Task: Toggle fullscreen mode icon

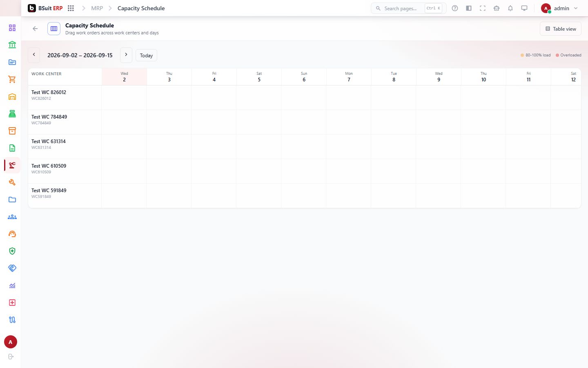Action: click(x=483, y=8)
